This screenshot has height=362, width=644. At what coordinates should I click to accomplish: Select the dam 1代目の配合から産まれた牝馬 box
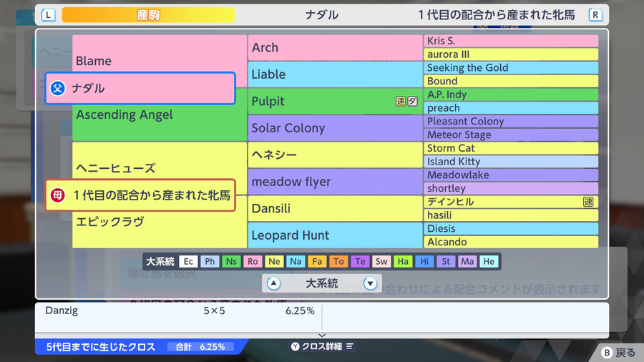click(x=140, y=195)
